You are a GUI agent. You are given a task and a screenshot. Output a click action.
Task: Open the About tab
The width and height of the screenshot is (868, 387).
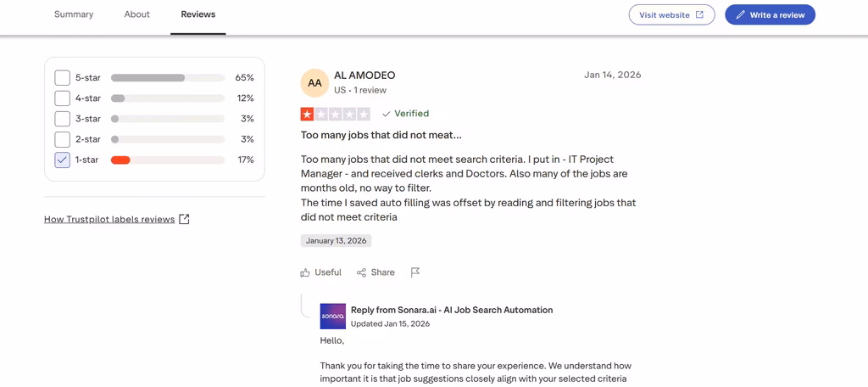(136, 14)
